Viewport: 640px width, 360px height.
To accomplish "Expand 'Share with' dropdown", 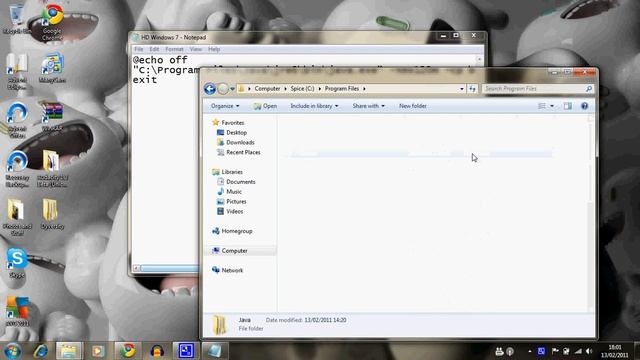I will [x=369, y=106].
